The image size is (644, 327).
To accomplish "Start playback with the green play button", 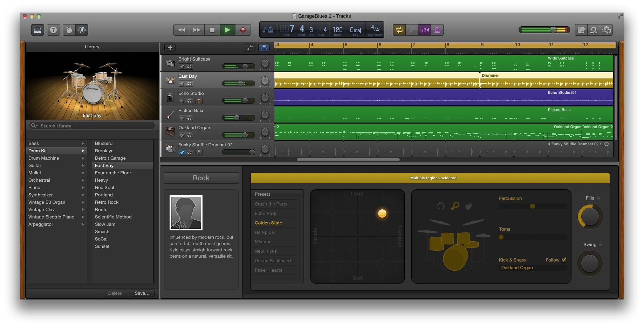I will (227, 30).
